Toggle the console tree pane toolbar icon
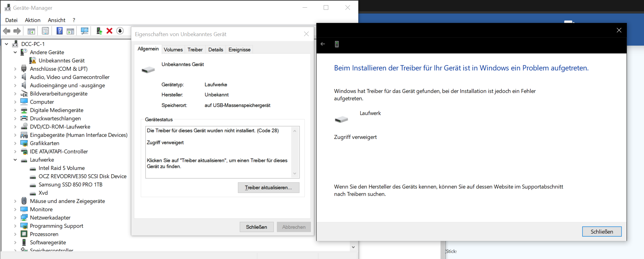 tap(31, 31)
